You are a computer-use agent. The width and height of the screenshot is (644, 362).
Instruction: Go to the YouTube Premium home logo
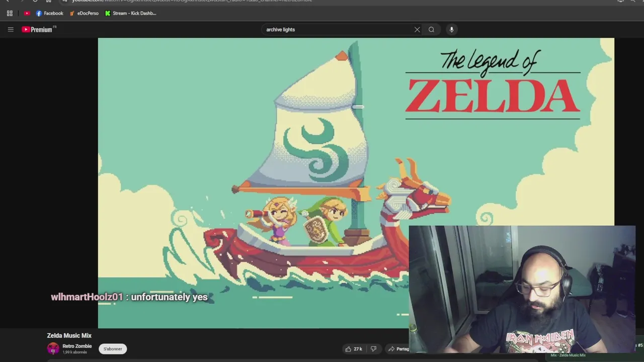[x=37, y=30]
